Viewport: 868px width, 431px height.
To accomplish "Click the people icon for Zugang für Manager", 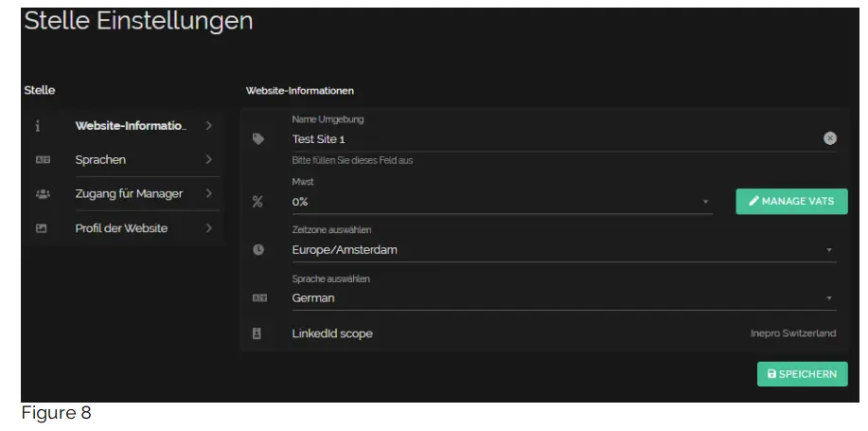I will pos(43,194).
